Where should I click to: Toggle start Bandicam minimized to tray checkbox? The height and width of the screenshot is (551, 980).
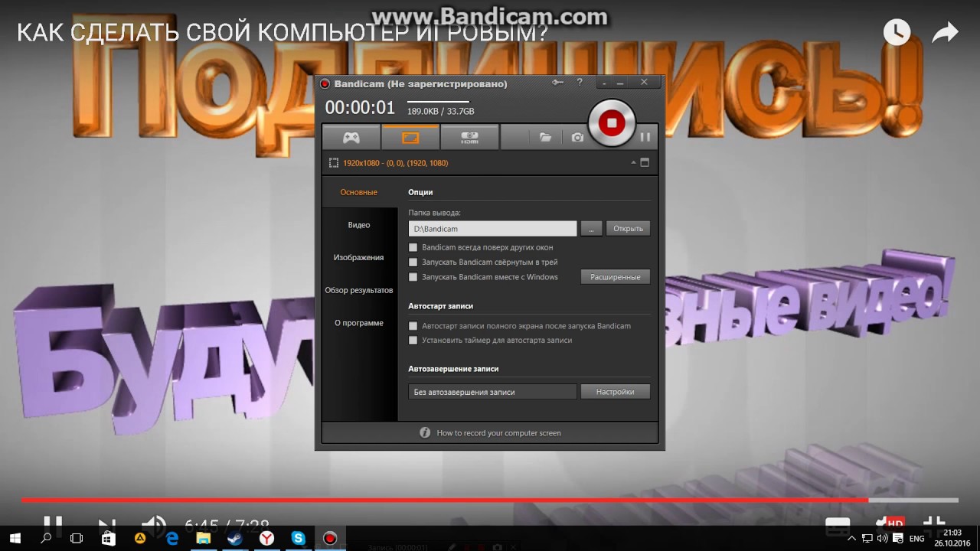coord(413,262)
